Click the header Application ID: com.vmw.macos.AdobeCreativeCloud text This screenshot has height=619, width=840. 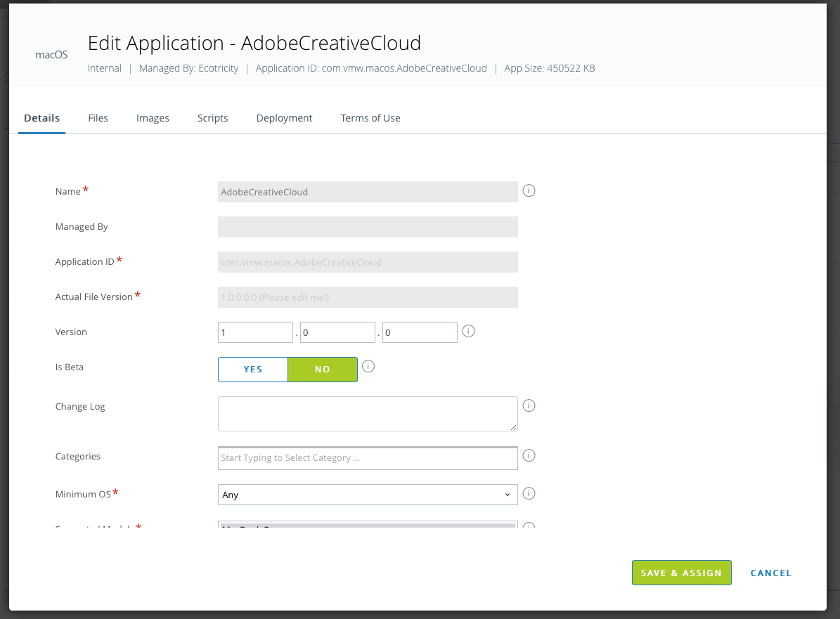click(371, 68)
